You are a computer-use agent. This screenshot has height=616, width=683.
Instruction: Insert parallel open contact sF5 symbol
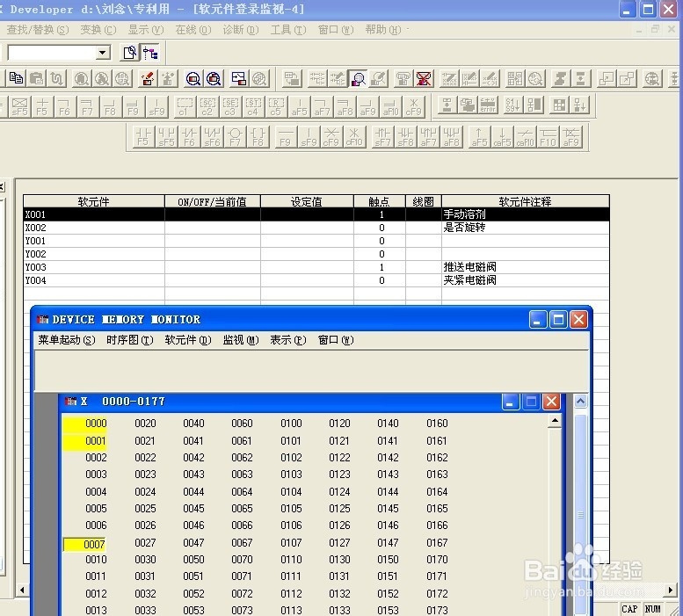pos(166,137)
